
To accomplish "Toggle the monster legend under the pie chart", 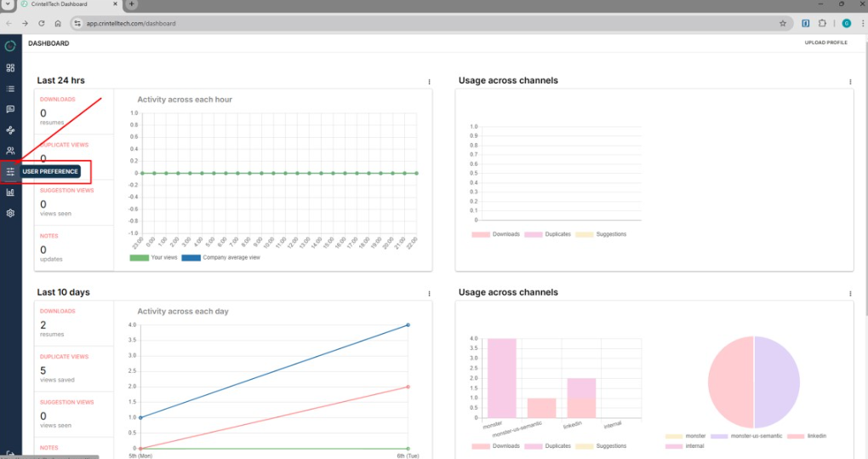I will coord(685,436).
